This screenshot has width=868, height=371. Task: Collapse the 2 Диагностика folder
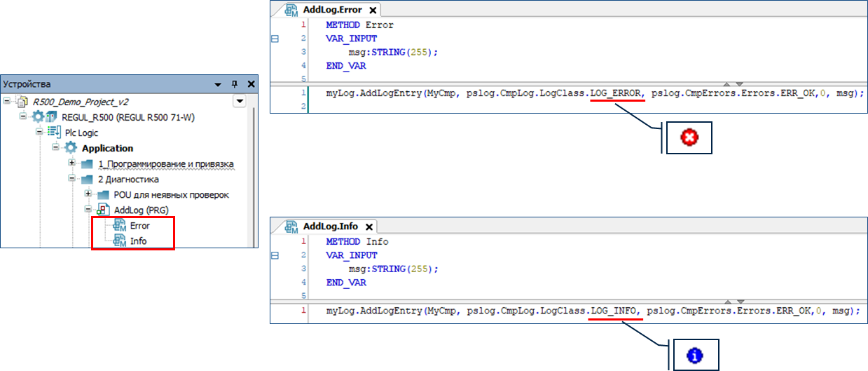pyautogui.click(x=72, y=179)
